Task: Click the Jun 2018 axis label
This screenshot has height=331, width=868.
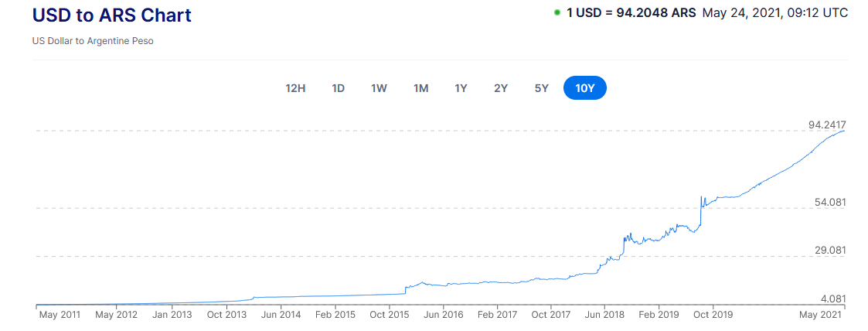Action: tap(604, 315)
